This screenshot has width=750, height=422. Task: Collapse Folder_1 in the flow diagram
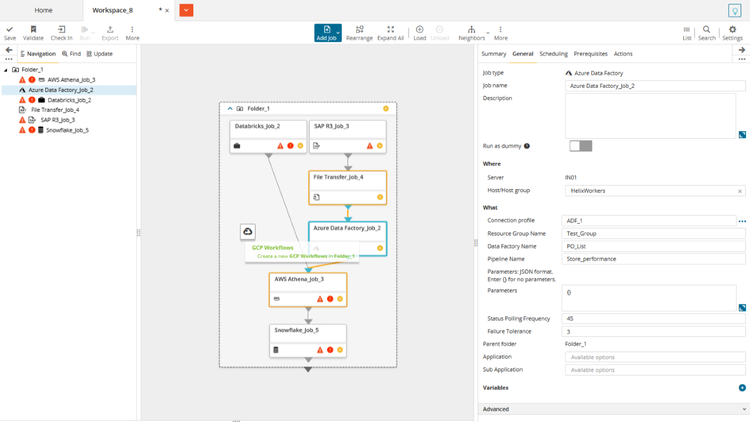230,109
